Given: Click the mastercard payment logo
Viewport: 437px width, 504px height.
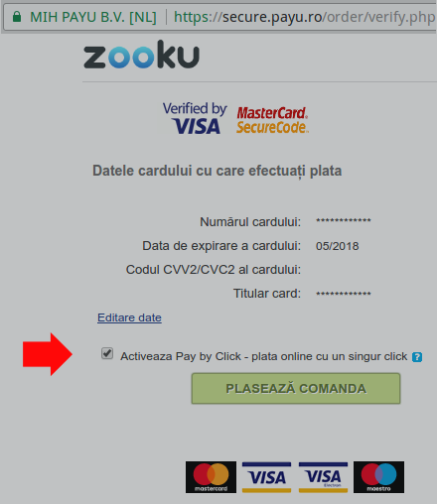Looking at the screenshot, I should [211, 477].
